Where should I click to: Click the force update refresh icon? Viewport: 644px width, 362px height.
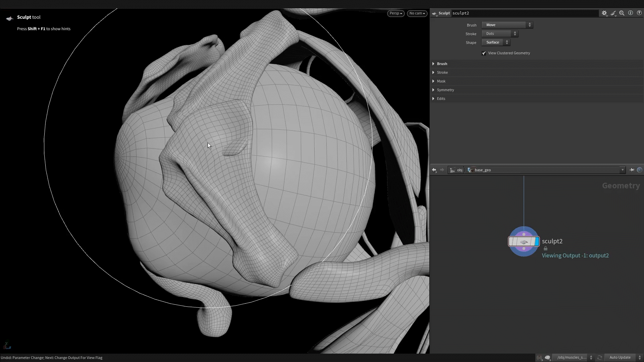pyautogui.click(x=600, y=358)
